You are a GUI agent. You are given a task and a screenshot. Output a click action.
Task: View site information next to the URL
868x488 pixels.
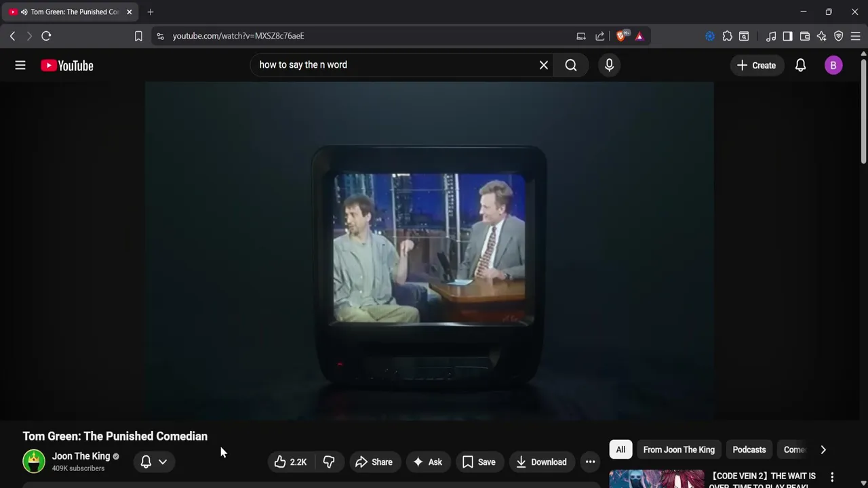pos(160,36)
